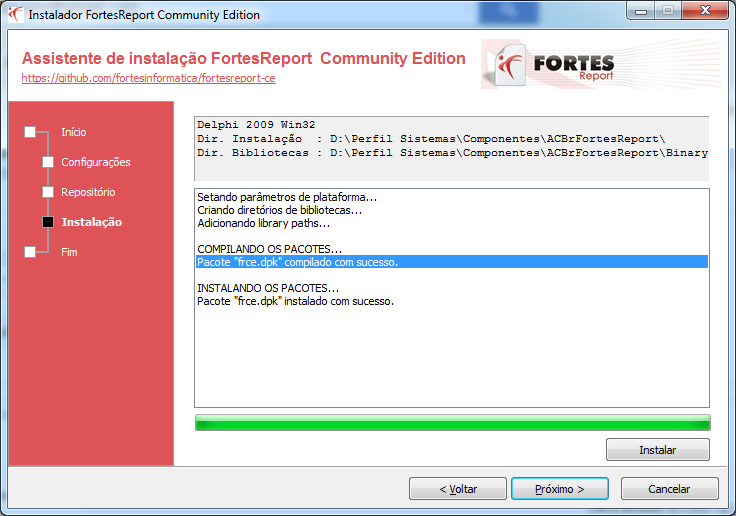
Task: Click the 'Dir. Instalação' path line
Action: pos(431,139)
